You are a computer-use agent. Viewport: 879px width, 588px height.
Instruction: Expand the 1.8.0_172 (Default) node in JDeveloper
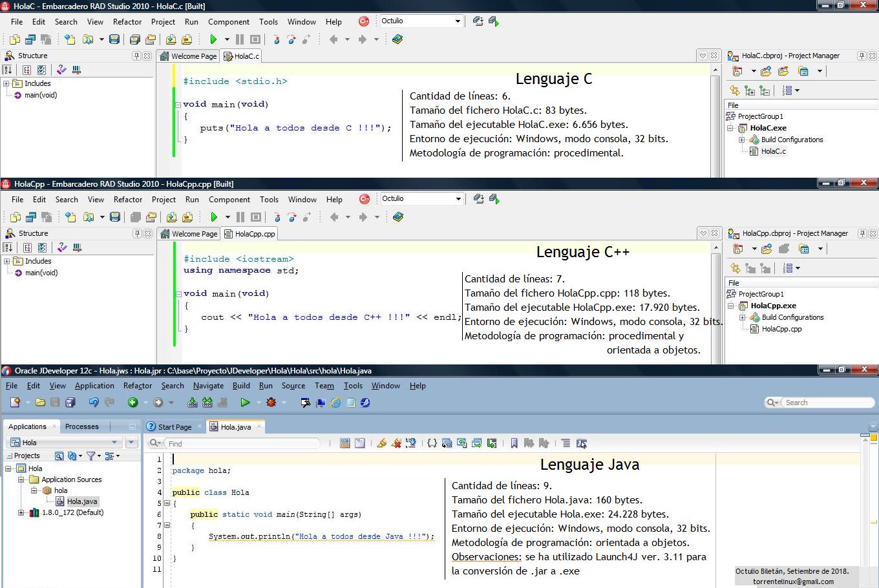coord(21,512)
